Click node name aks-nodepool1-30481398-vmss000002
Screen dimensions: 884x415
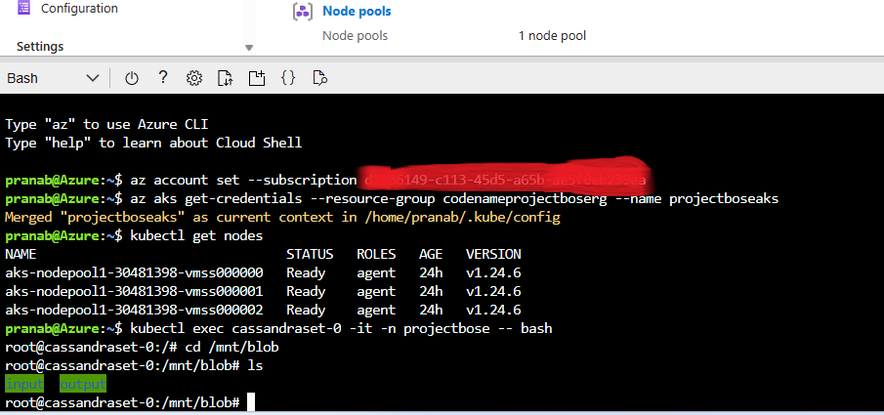pyautogui.click(x=134, y=310)
